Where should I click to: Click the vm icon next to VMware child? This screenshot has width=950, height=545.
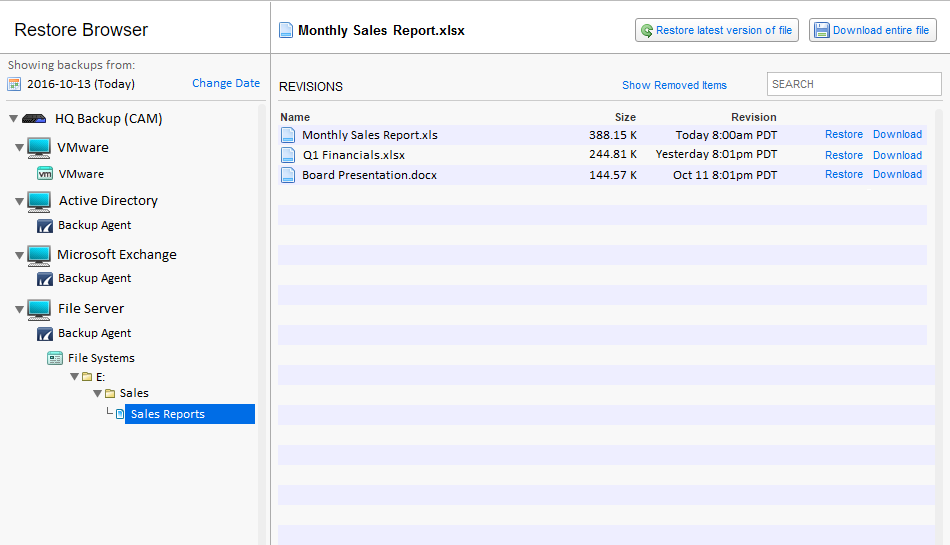[45, 174]
